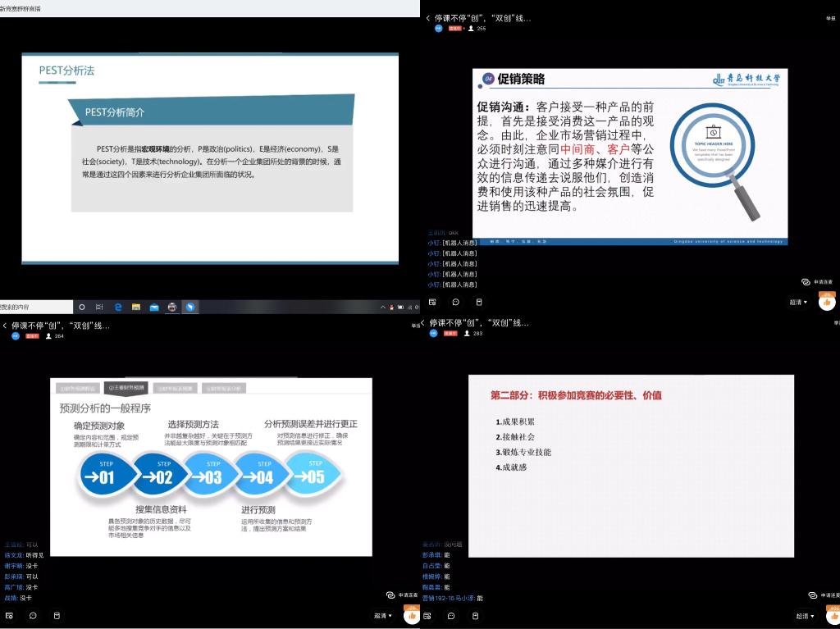Click the Cortana circle icon

81,307
